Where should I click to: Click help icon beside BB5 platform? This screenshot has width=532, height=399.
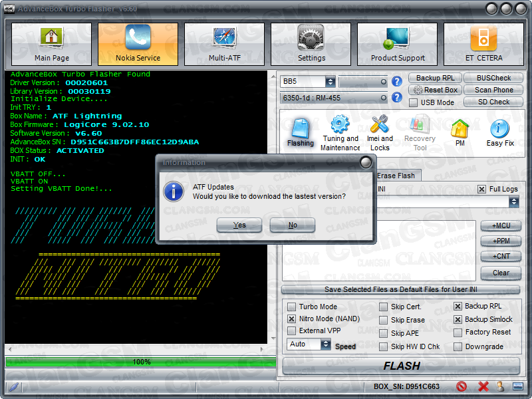(396, 81)
